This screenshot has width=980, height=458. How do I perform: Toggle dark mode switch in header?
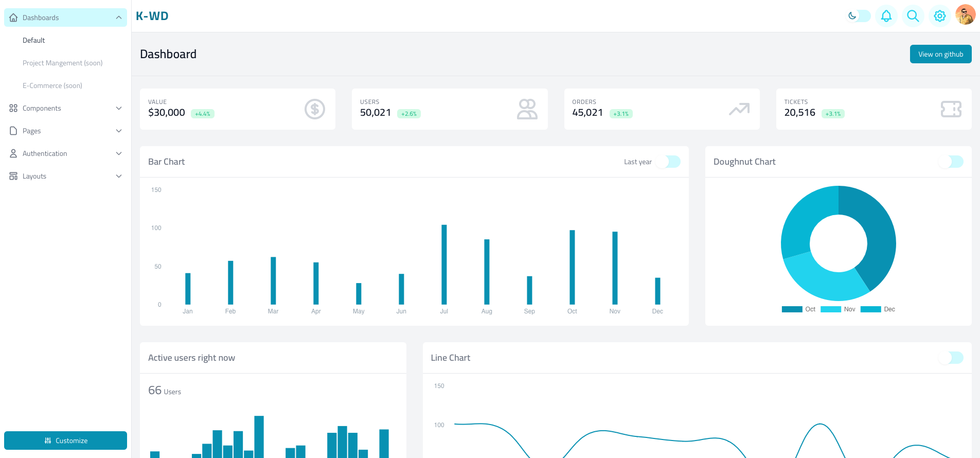pyautogui.click(x=859, y=16)
